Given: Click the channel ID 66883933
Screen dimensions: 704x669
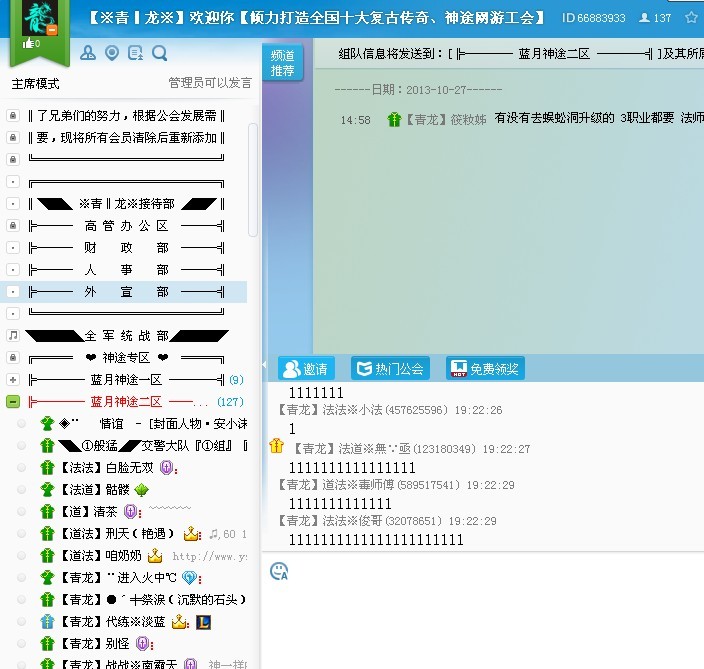Looking at the screenshot, I should click(x=594, y=18).
